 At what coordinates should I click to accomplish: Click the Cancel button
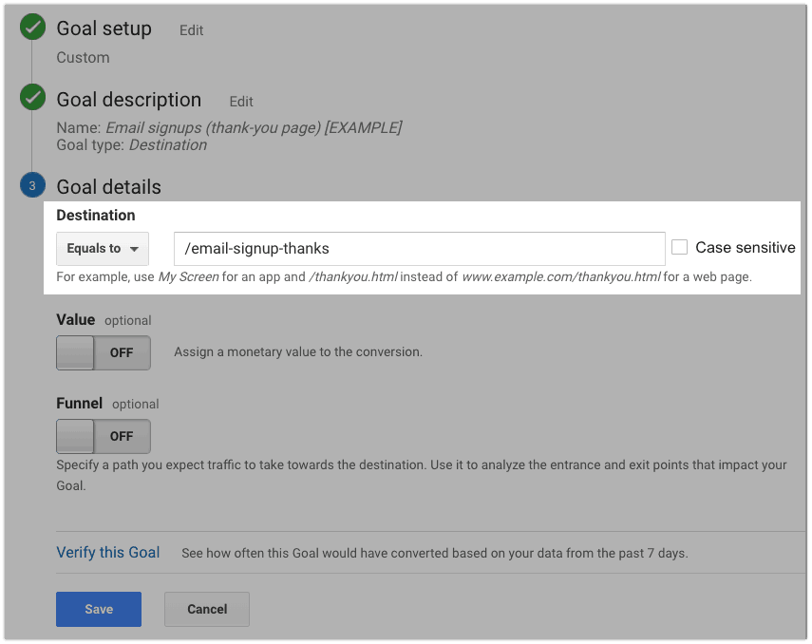tap(207, 609)
